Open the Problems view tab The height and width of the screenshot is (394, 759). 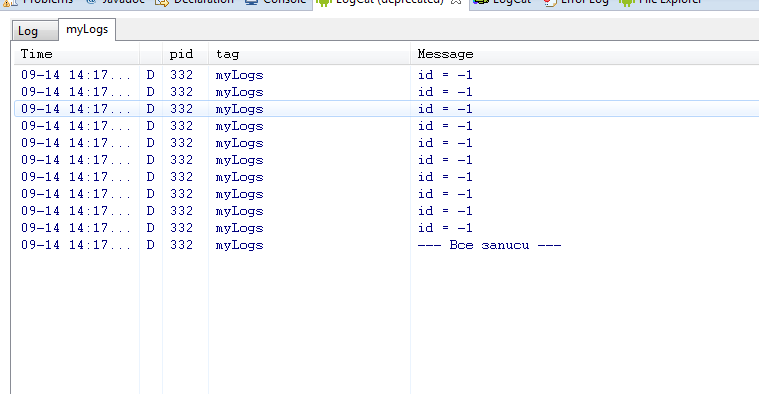tap(39, 2)
